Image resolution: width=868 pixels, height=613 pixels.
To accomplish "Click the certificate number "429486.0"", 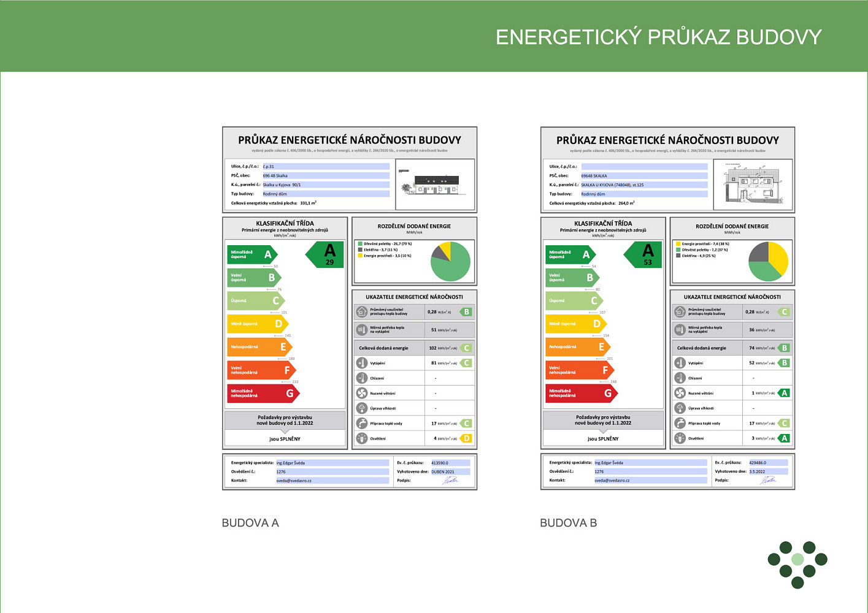I will (x=758, y=463).
